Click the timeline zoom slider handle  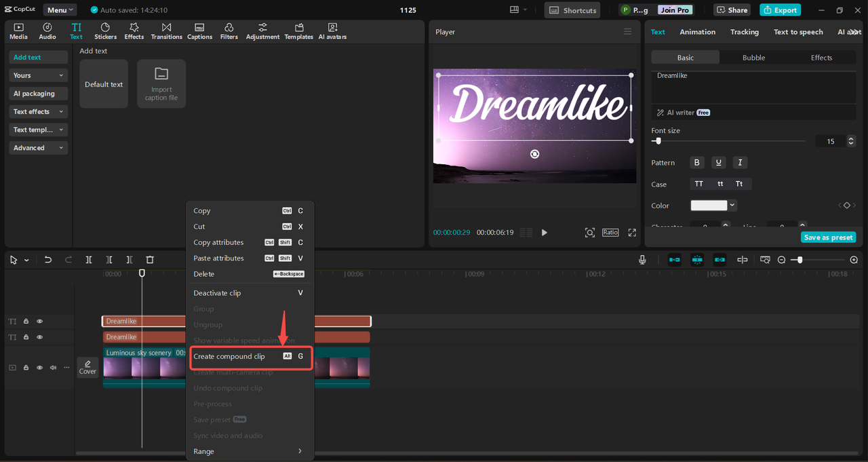pos(800,260)
